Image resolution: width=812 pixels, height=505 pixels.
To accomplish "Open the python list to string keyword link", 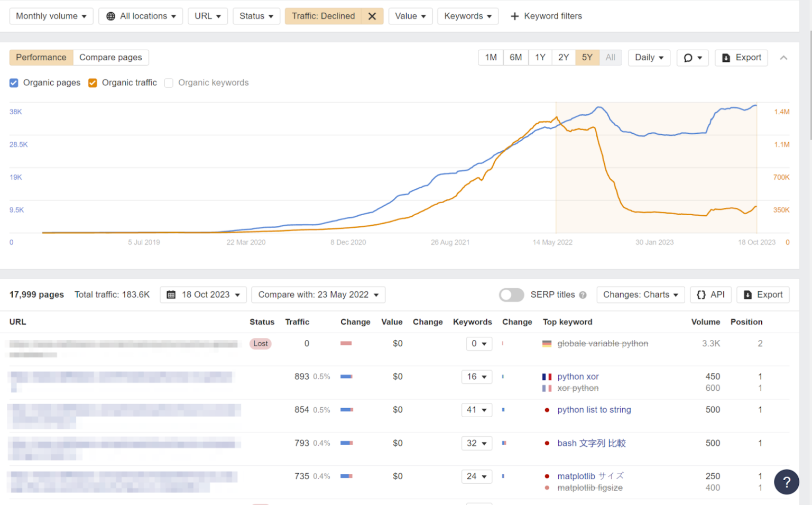I will tap(594, 410).
